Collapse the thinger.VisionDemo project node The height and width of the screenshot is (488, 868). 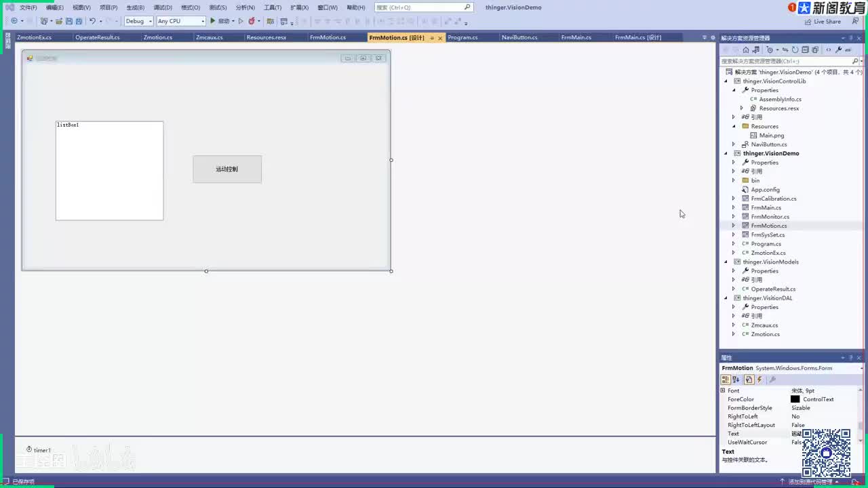(726, 153)
